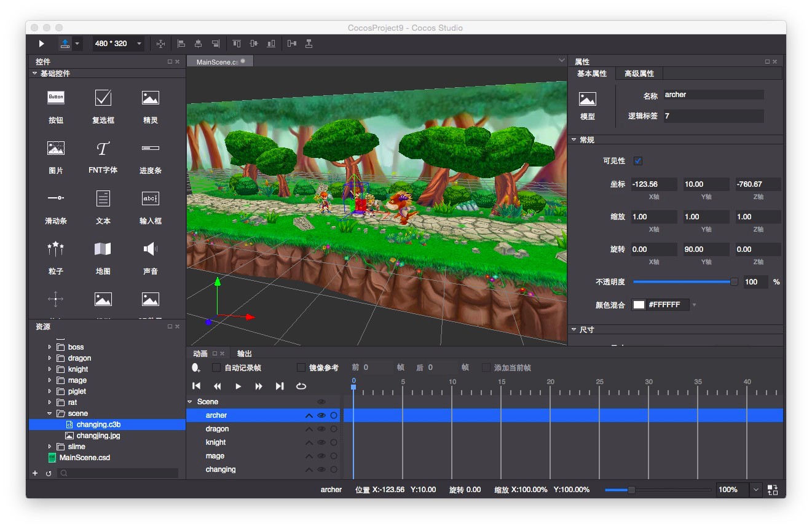Hide the knight layer with eye icon
Screen dimensions: 812x529
[321, 443]
